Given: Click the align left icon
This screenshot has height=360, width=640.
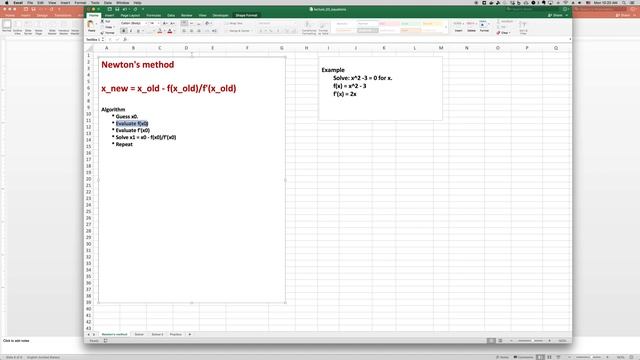Looking at the screenshot, I should tap(184, 31).
